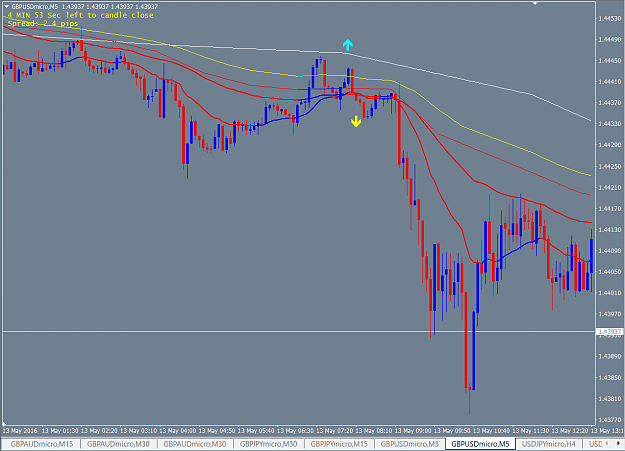
Task: Click the 1.44530 price scale label
Action: pyautogui.click(x=610, y=18)
